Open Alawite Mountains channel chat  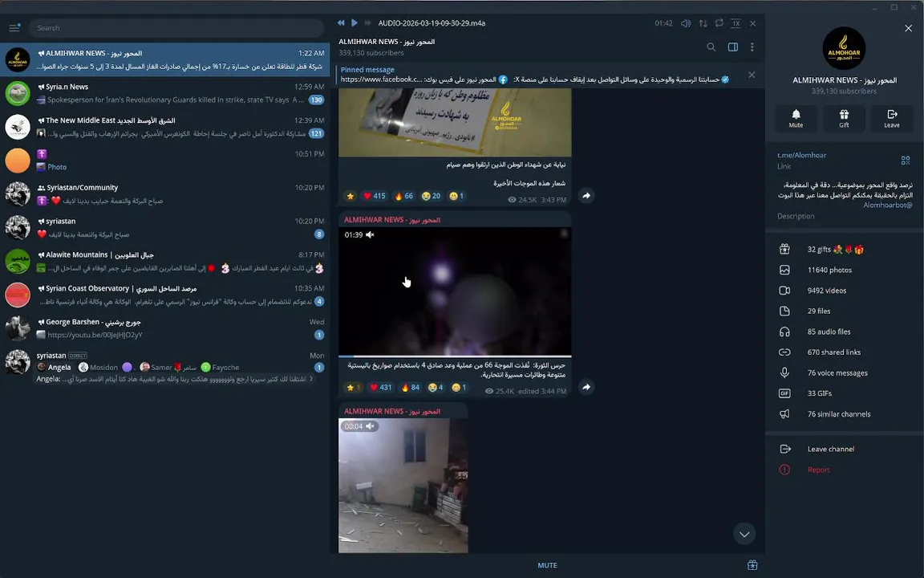tap(165, 261)
